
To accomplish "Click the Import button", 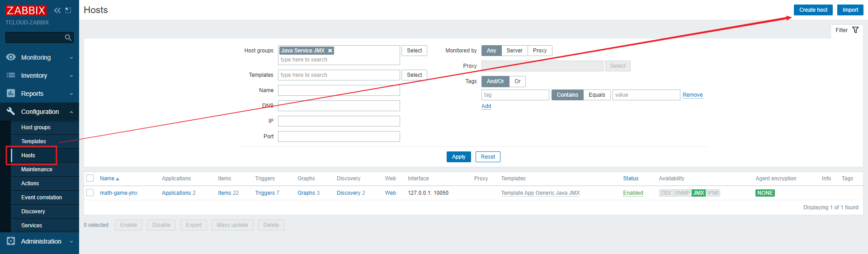I will pos(850,10).
